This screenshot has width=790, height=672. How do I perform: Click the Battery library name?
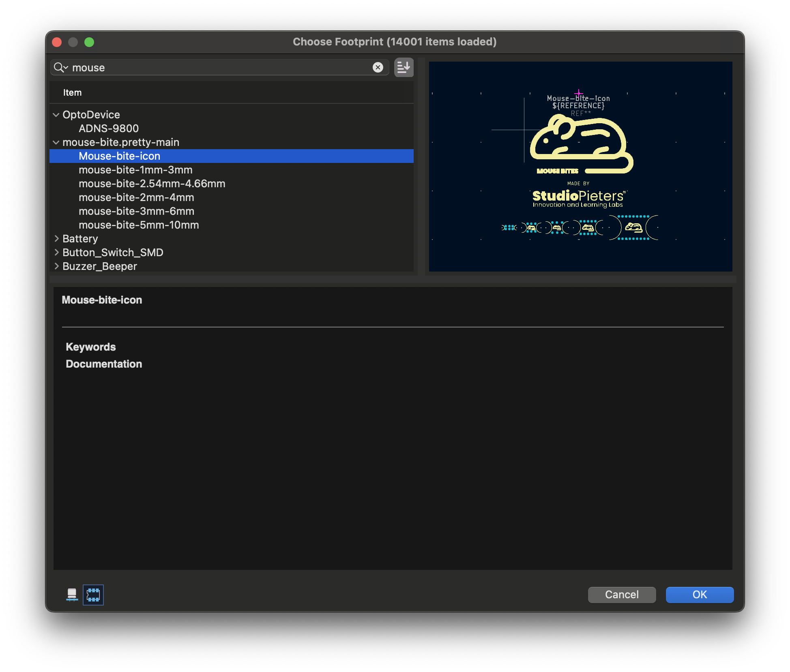point(80,239)
